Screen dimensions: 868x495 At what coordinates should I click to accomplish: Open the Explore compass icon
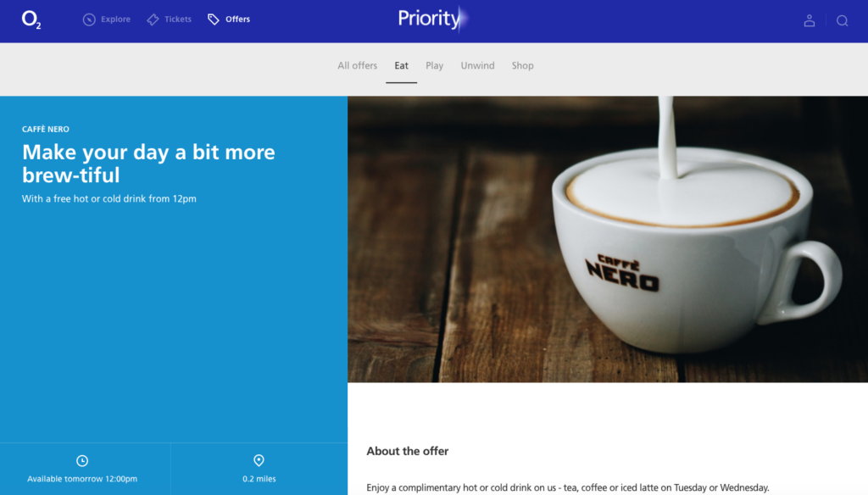click(x=89, y=20)
